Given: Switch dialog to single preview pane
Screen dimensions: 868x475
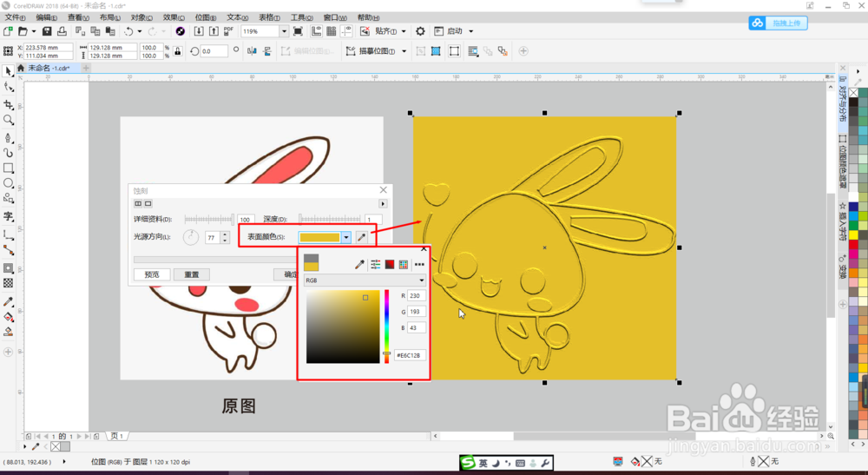Looking at the screenshot, I should (148, 204).
